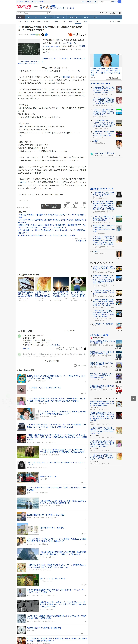Share the article on Facebook
Image resolution: width=138 pixels, height=644 pixels.
point(46,35)
